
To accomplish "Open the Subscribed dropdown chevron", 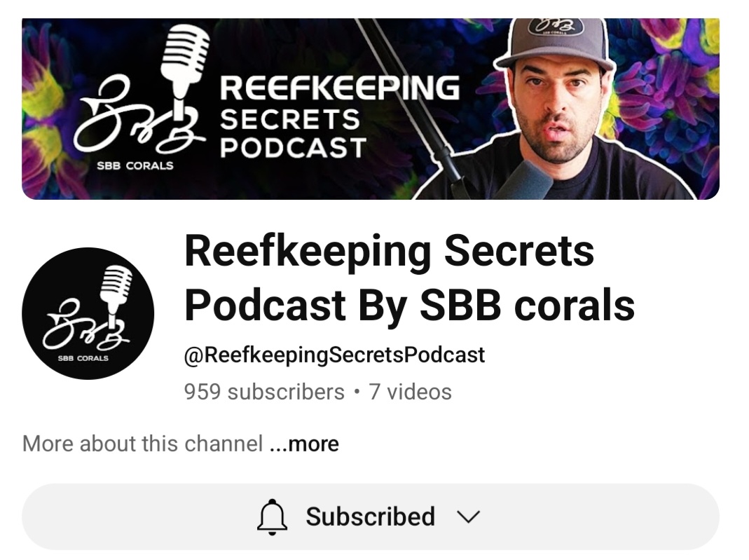I will (467, 517).
